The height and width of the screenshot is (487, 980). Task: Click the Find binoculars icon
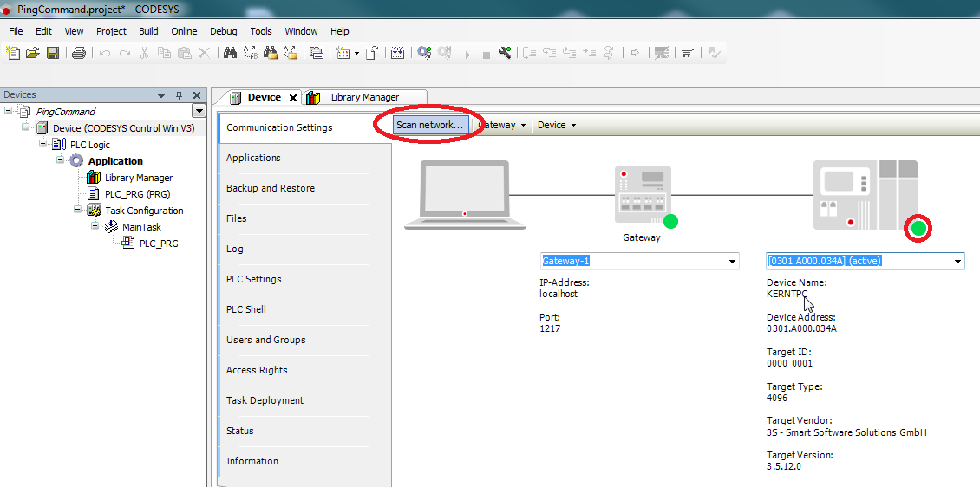(x=230, y=53)
